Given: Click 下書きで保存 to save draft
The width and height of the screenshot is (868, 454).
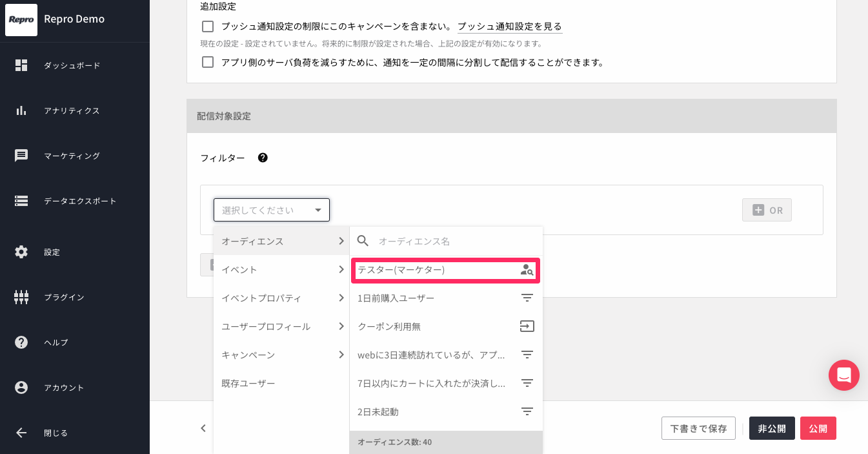Looking at the screenshot, I should [x=698, y=428].
